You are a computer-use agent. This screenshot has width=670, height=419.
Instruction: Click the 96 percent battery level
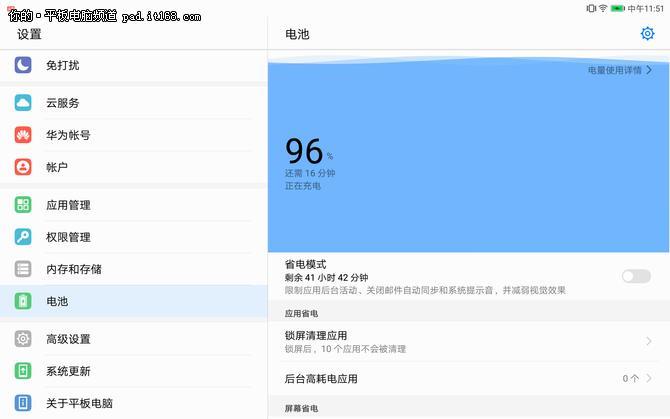click(309, 151)
